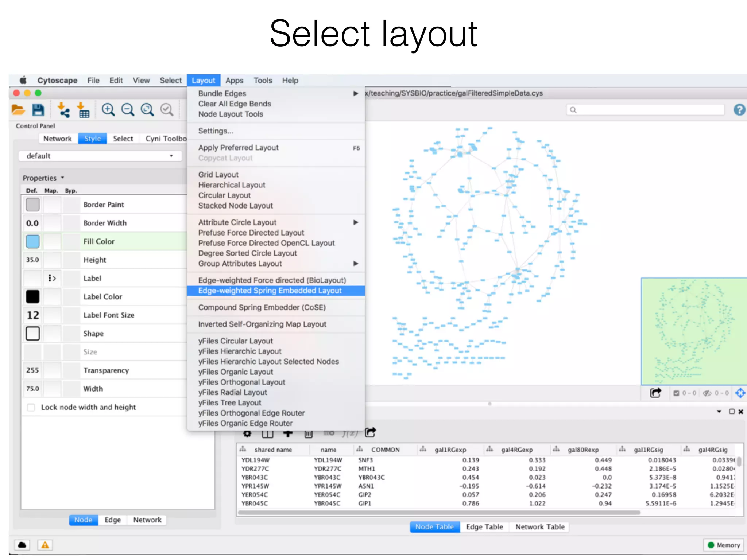Expand the Attribute Circle Layout submenu
This screenshot has height=560, width=747.
[356, 222]
